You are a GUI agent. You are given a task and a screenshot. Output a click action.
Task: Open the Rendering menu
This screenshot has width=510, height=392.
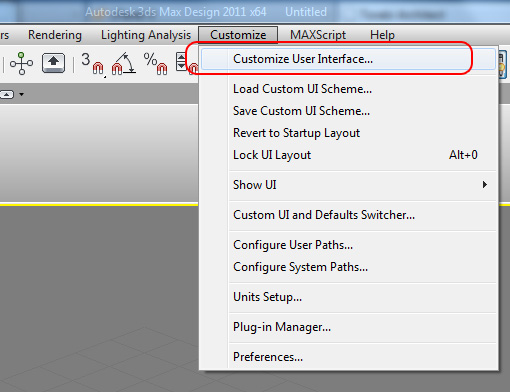[55, 35]
